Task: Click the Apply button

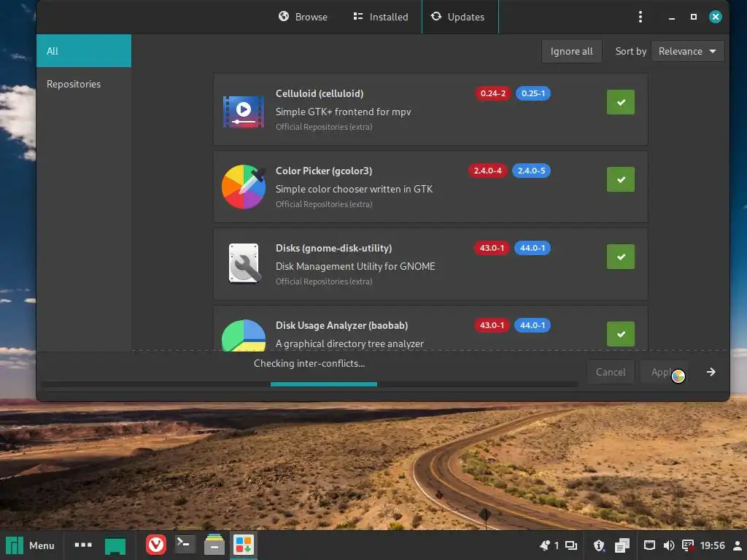Action: click(663, 372)
